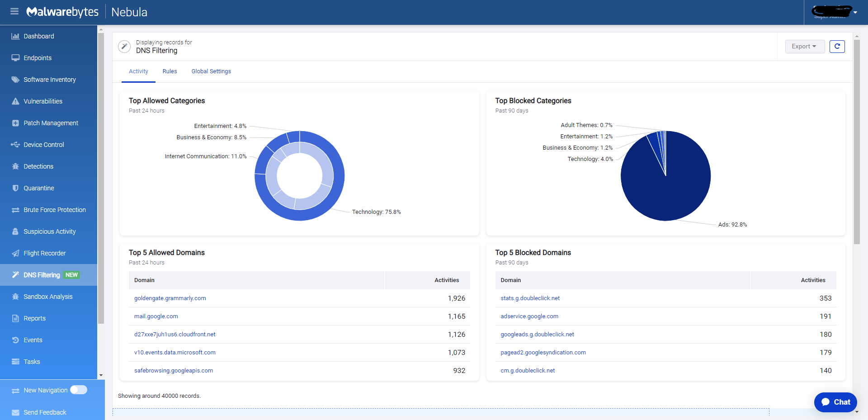Click the sidebar scroll down arrow

[101, 375]
